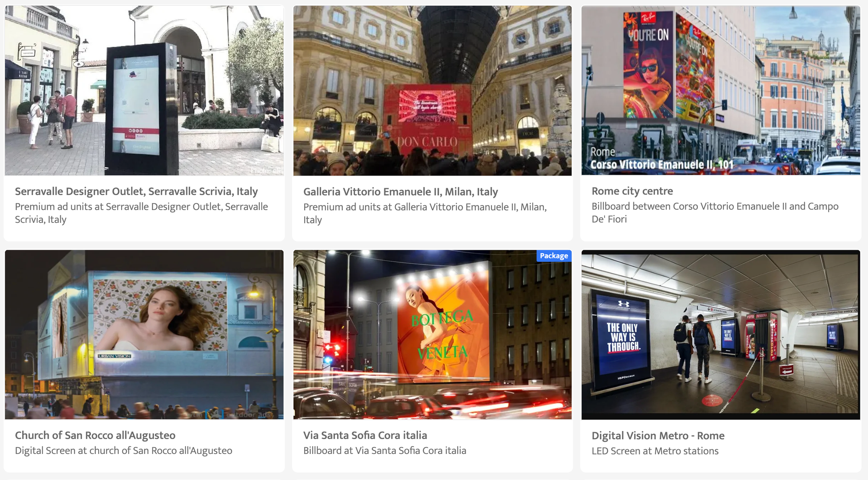This screenshot has height=480, width=868.
Task: Open the Serravalle Designer Outlet kiosk photo
Action: tap(144, 90)
